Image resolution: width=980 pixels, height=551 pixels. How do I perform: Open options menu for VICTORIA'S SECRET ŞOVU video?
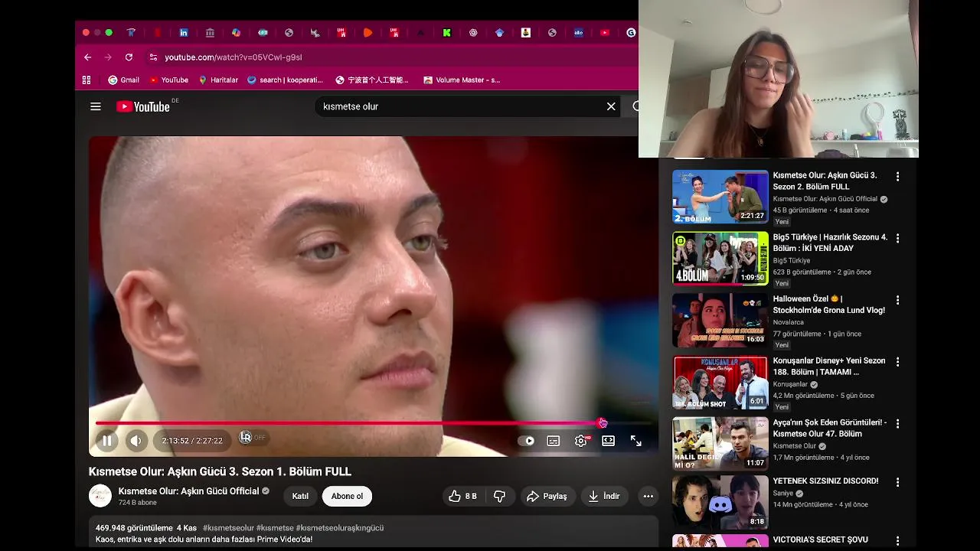tap(898, 541)
